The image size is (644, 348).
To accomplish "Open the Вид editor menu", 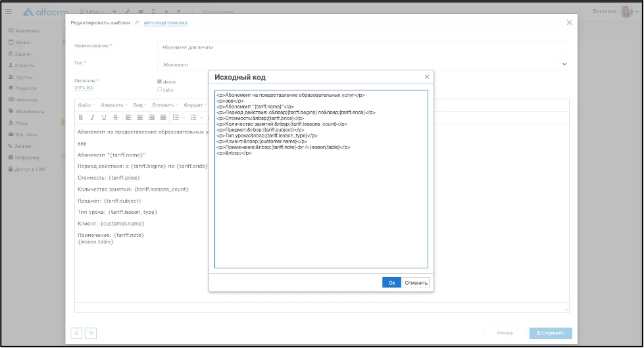I will (139, 105).
